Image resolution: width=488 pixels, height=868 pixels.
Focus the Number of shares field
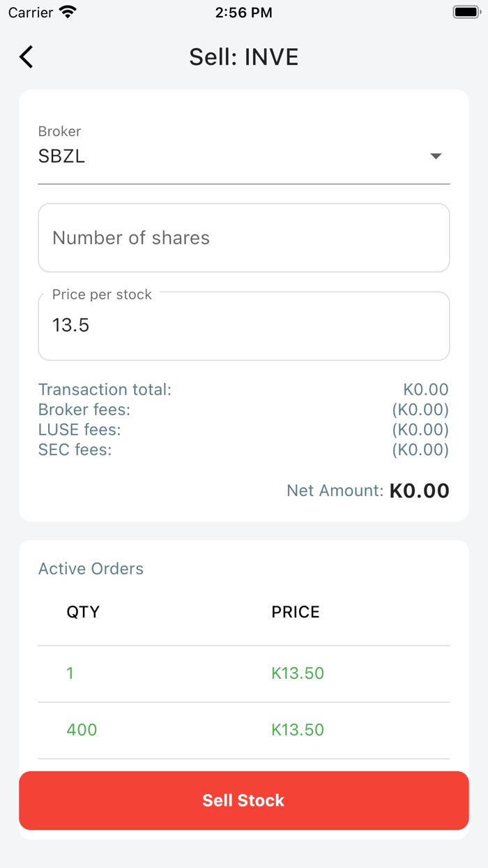244,238
